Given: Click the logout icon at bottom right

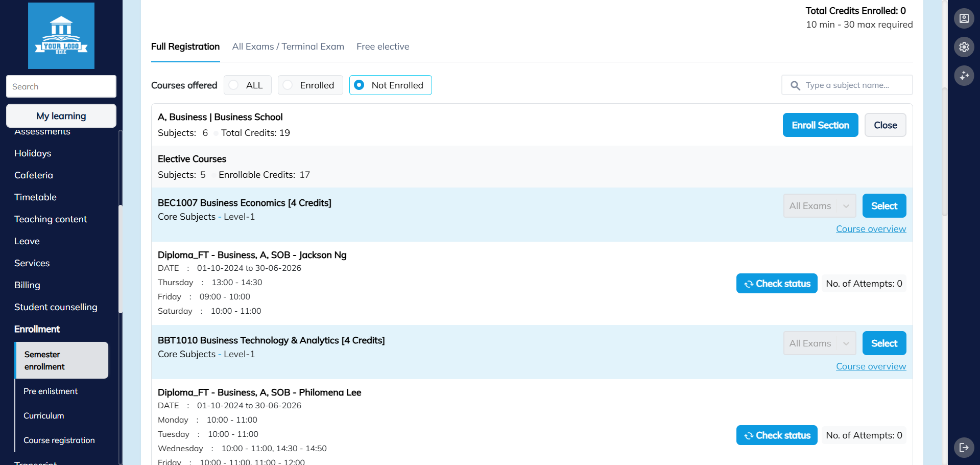Looking at the screenshot, I should tap(964, 448).
